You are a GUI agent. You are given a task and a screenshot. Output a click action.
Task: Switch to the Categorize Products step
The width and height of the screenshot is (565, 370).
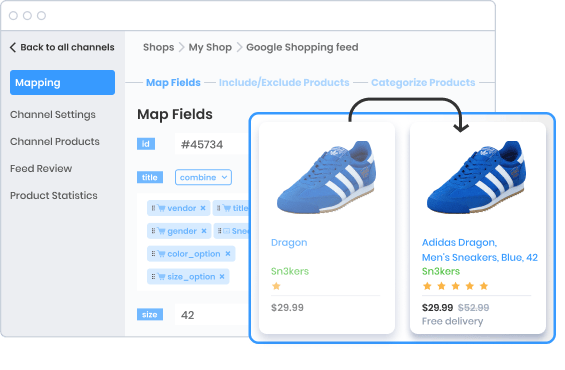(x=423, y=83)
